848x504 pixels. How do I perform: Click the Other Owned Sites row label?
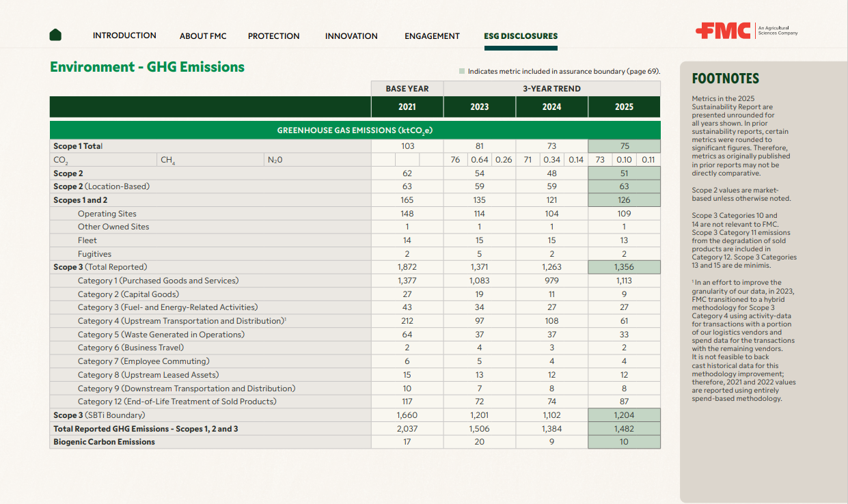pyautogui.click(x=113, y=227)
